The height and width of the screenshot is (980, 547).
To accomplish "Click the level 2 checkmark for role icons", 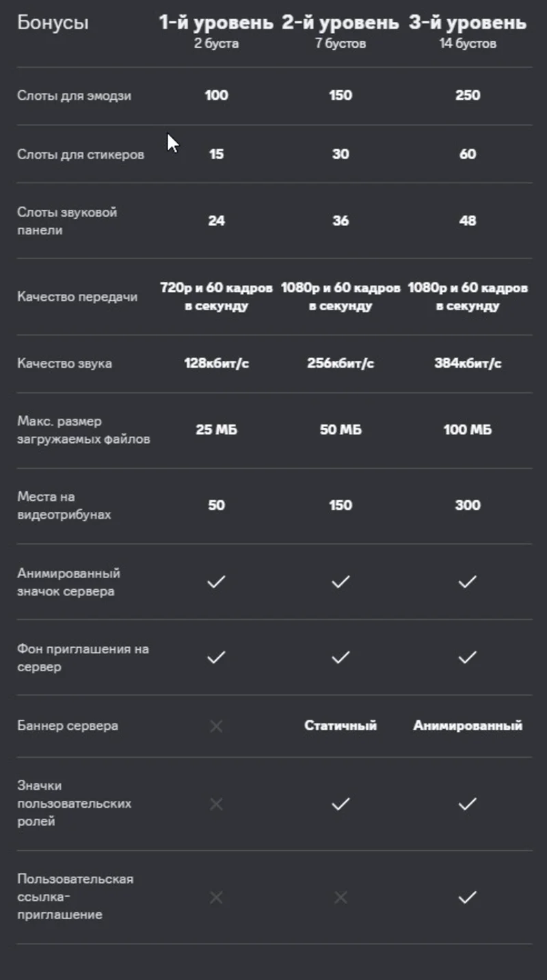I will point(341,804).
